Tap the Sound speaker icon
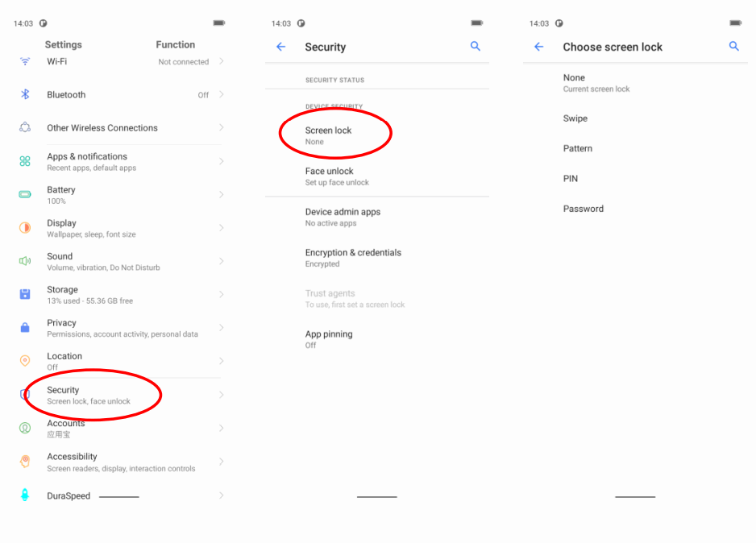The width and height of the screenshot is (756, 543). (25, 261)
